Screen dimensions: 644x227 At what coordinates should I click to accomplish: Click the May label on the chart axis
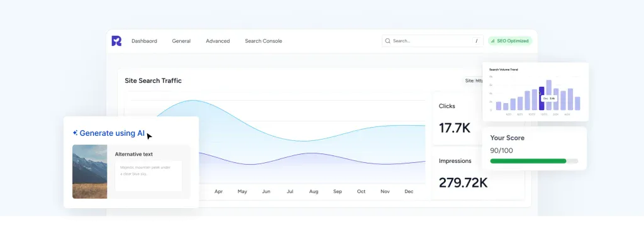click(x=242, y=192)
